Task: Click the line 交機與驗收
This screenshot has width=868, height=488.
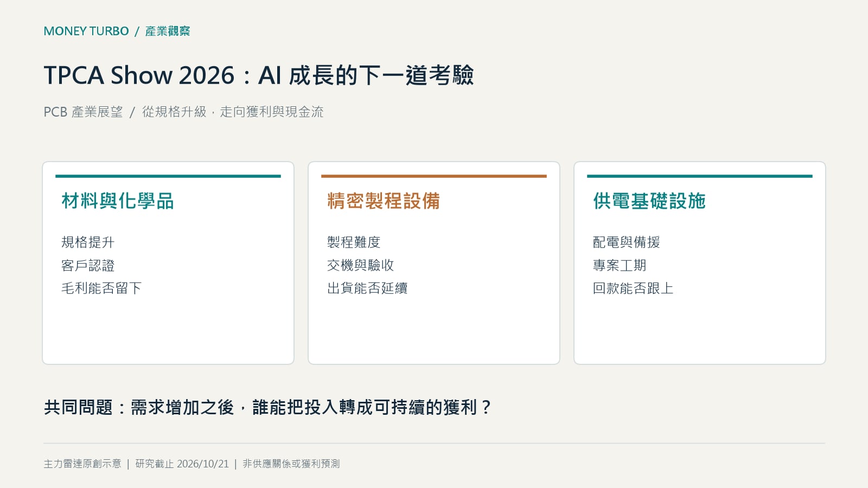Action: point(360,265)
